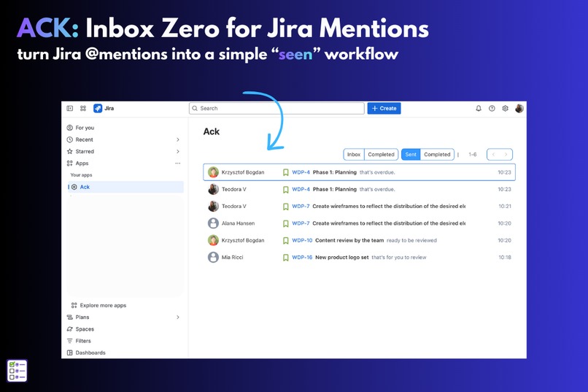Select the Ack app in sidebar
This screenshot has height=392, width=588.
[x=125, y=187]
